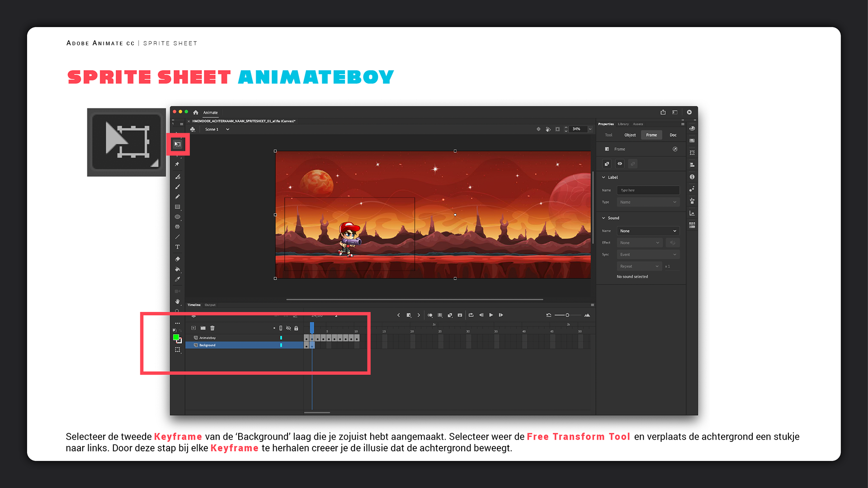Select the Text tool
Image resolution: width=868 pixels, height=488 pixels.
(x=178, y=247)
